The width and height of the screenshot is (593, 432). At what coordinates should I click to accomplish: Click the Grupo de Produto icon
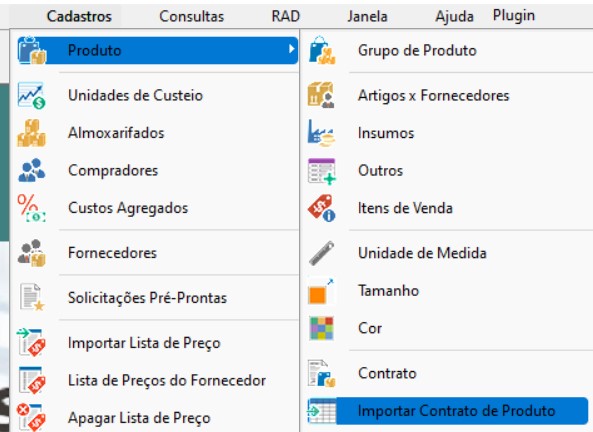point(322,50)
